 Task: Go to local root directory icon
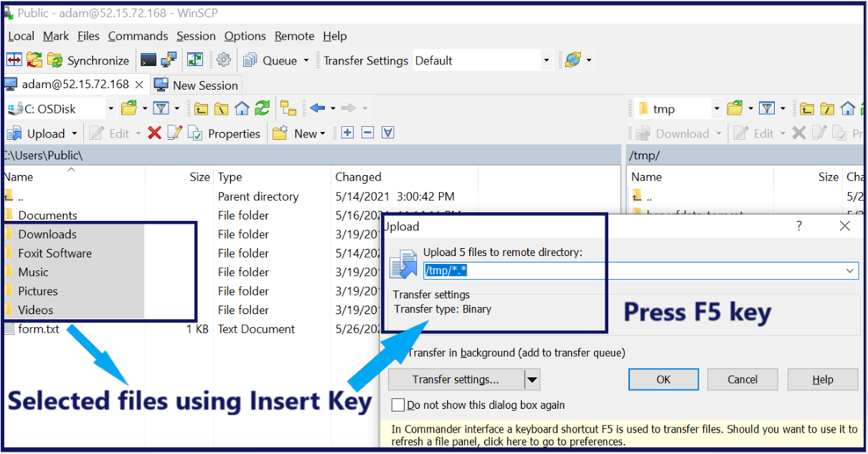(x=222, y=109)
